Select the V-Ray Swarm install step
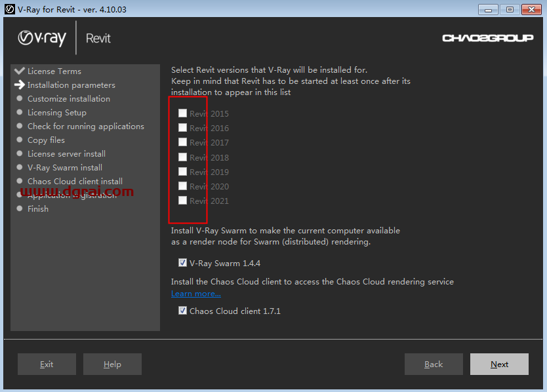The image size is (547, 392). pyautogui.click(x=64, y=167)
